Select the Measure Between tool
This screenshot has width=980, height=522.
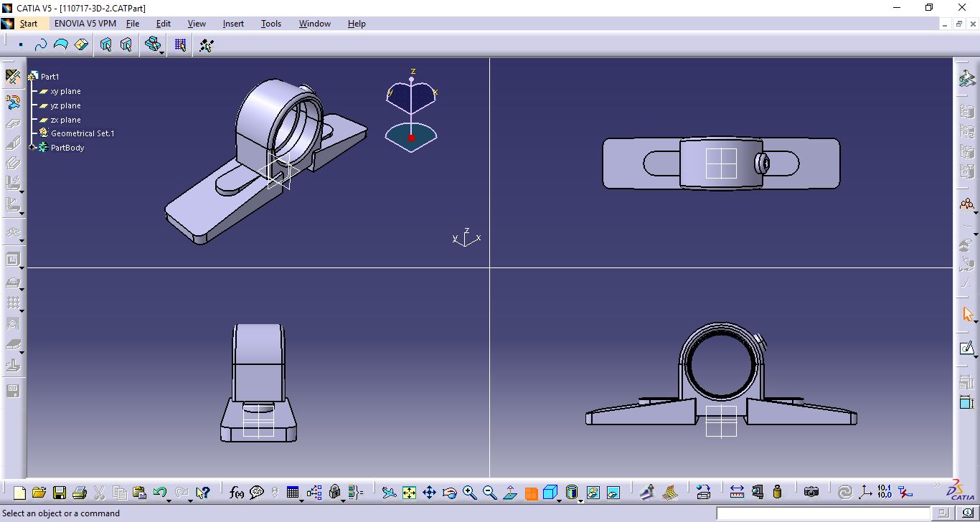(x=737, y=493)
